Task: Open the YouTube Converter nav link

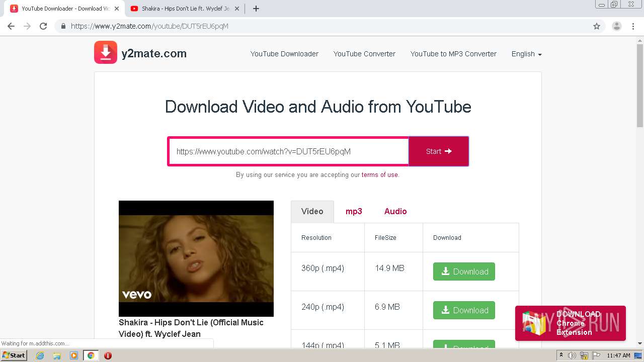Action: point(364,54)
